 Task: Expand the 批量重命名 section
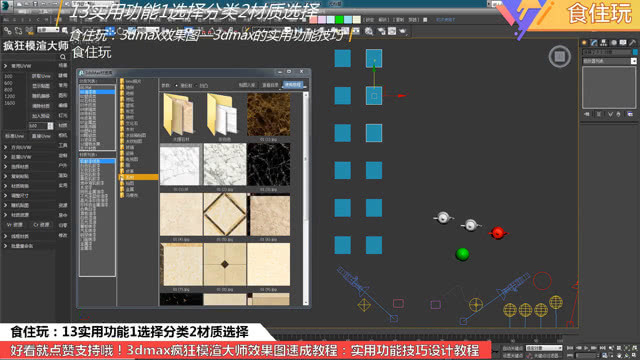tap(6, 246)
